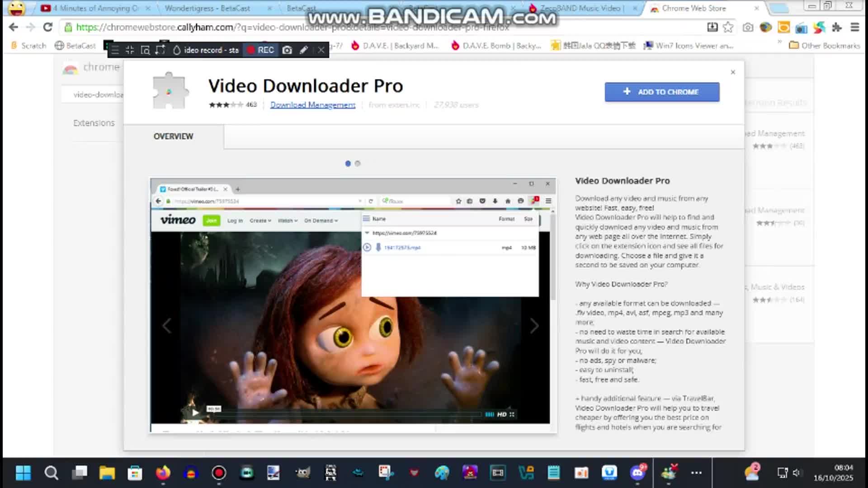Viewport: 868px width, 488px height.
Task: Open the Scratch bookmark
Action: pyautogui.click(x=28, y=46)
